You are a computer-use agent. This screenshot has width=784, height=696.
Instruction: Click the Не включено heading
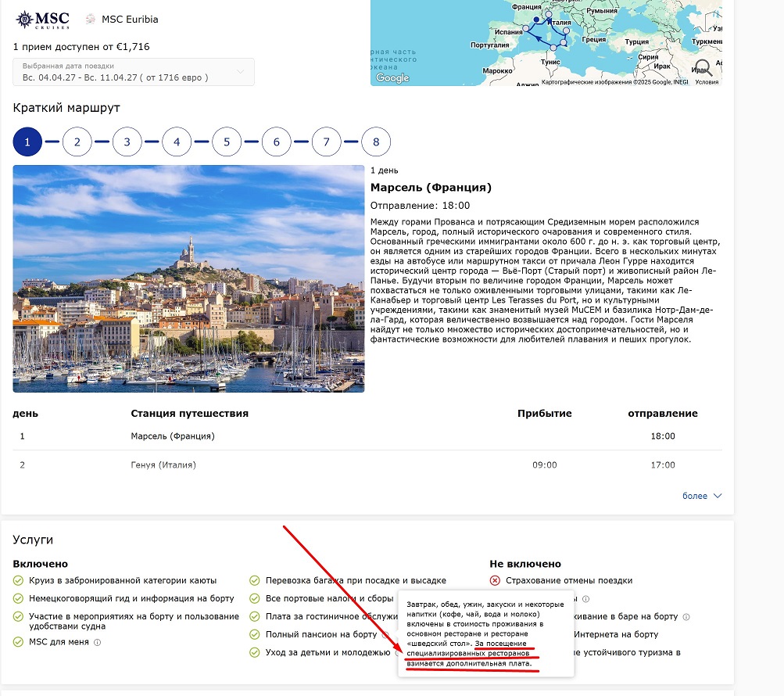525,564
